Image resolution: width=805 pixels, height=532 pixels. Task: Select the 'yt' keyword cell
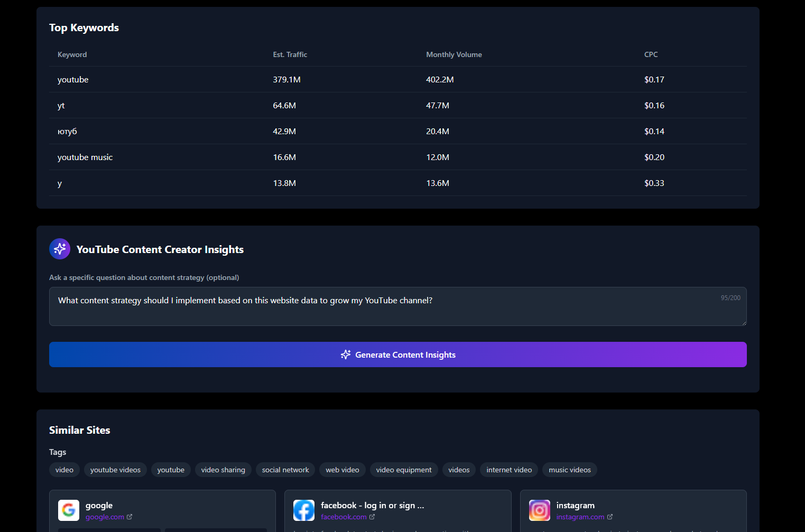[x=61, y=106]
